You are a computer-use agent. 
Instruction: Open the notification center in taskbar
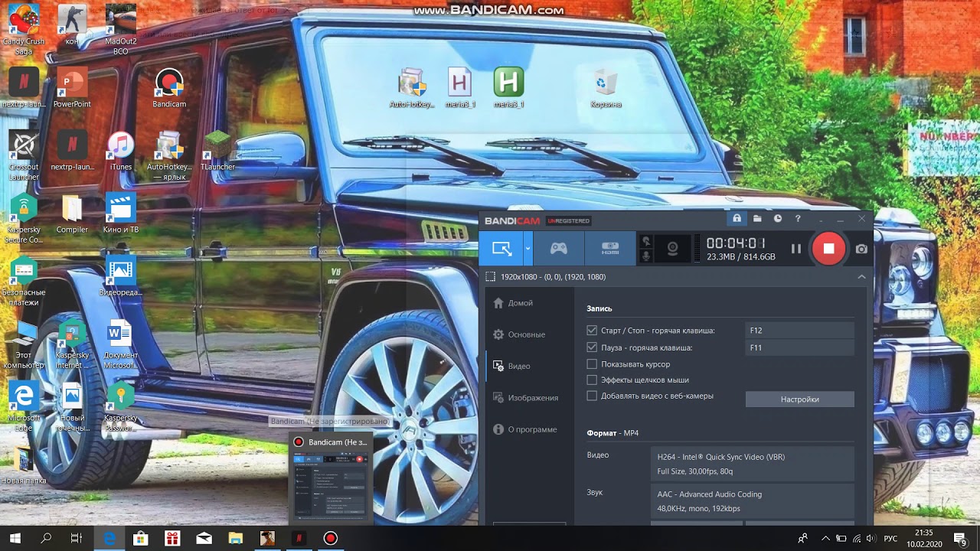coord(960,539)
